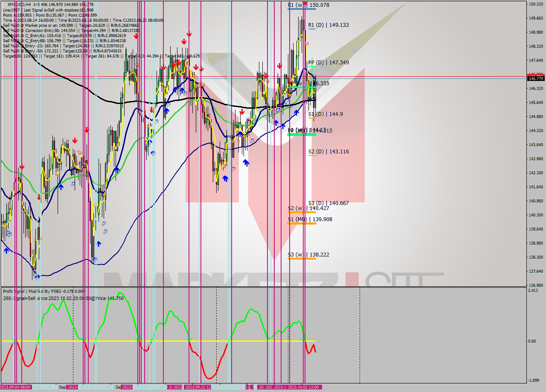This screenshot has height=392, width=546.
Task: Click the -1.899 indicator scale value
Action: 533,380
